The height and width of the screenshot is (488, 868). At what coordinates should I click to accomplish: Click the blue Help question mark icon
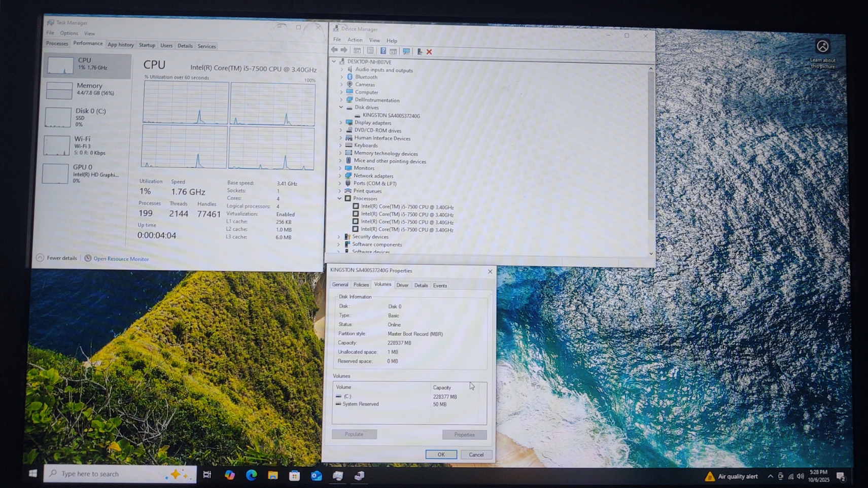coord(383,51)
